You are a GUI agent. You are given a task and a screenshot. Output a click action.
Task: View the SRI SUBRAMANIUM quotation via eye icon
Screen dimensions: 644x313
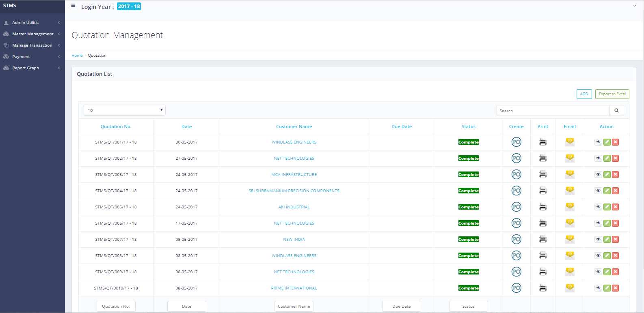(598, 191)
